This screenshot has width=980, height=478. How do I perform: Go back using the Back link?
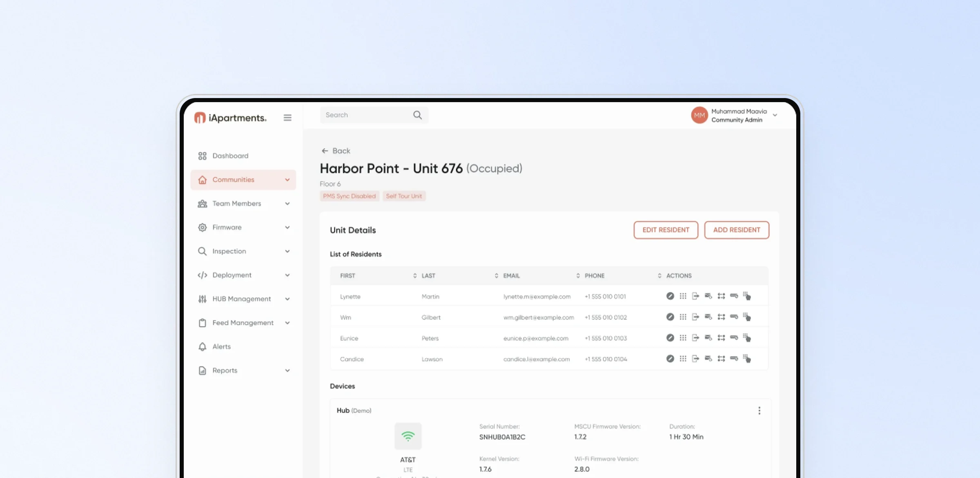click(336, 151)
